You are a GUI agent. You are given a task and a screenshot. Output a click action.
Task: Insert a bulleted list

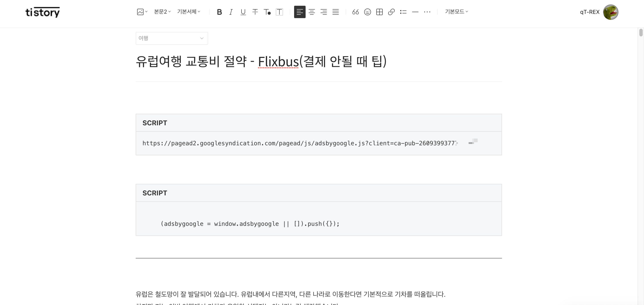pos(403,12)
